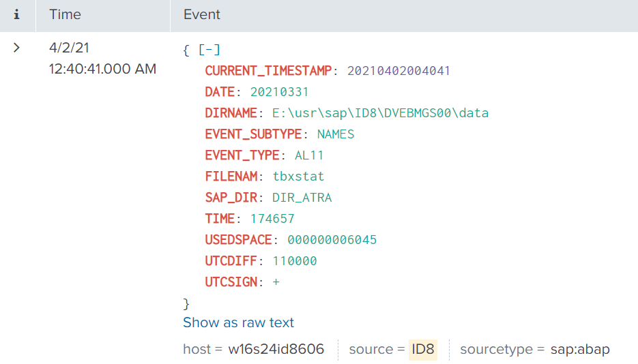Select sourcetype value sap:abap

tap(581, 350)
